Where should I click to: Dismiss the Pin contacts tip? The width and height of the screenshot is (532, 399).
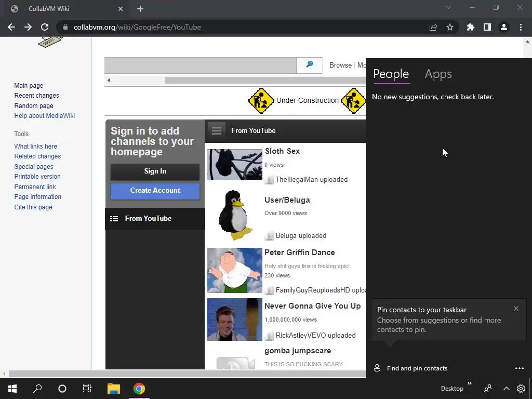pos(516,309)
